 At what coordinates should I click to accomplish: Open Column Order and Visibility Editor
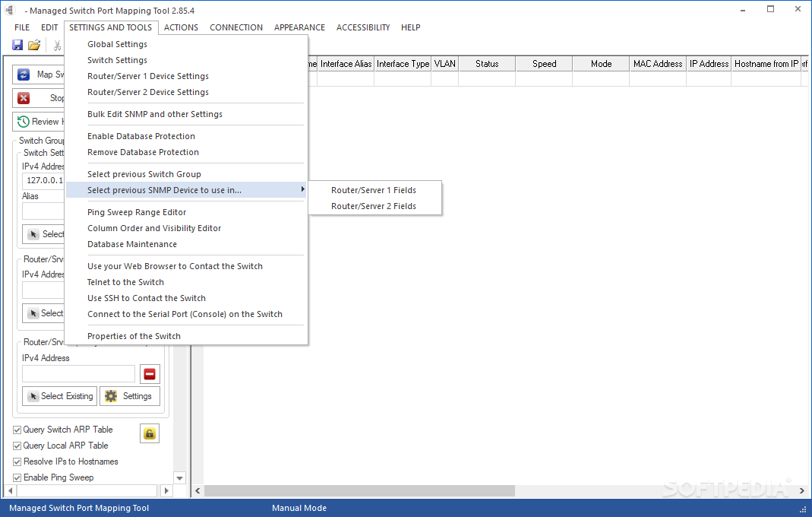pyautogui.click(x=186, y=229)
